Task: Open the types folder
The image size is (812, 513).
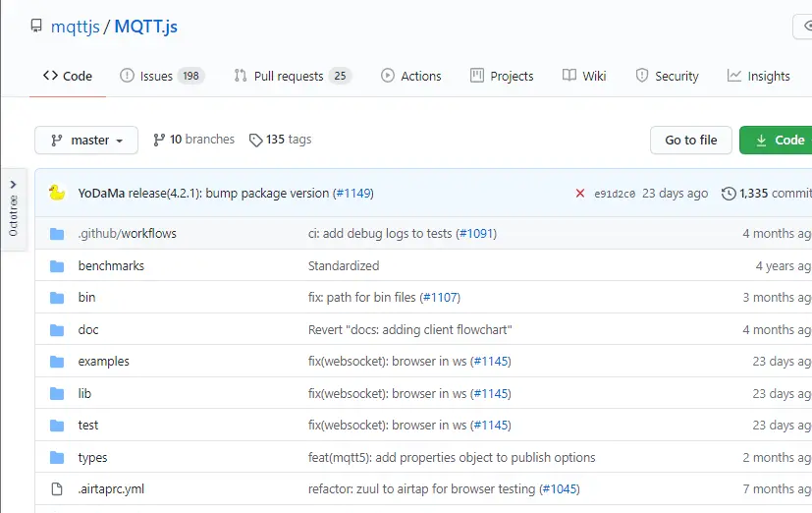Action: pyautogui.click(x=92, y=458)
